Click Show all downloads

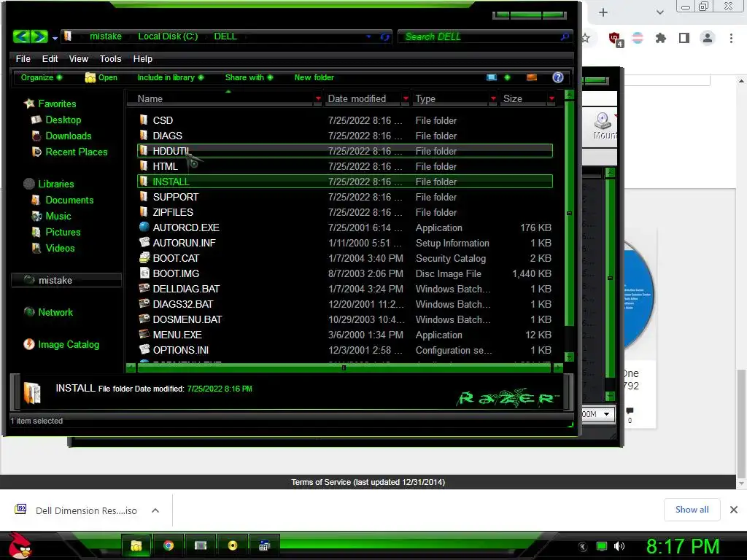coord(692,510)
